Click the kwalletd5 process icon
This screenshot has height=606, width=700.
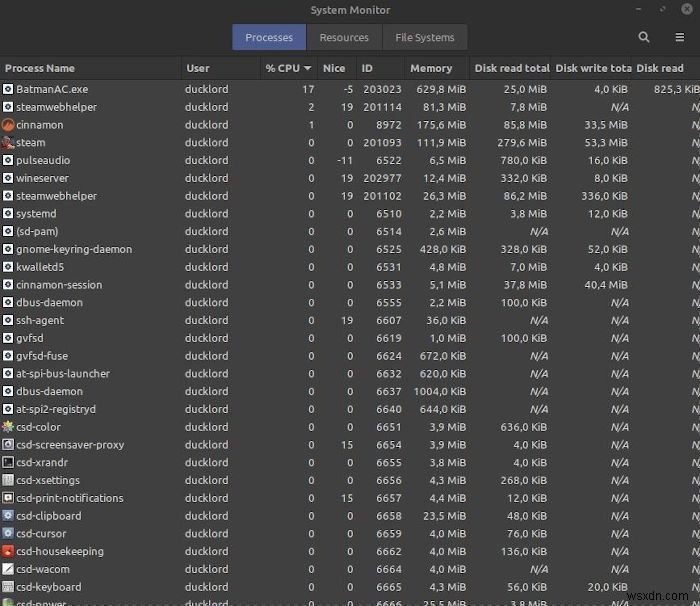[8, 267]
